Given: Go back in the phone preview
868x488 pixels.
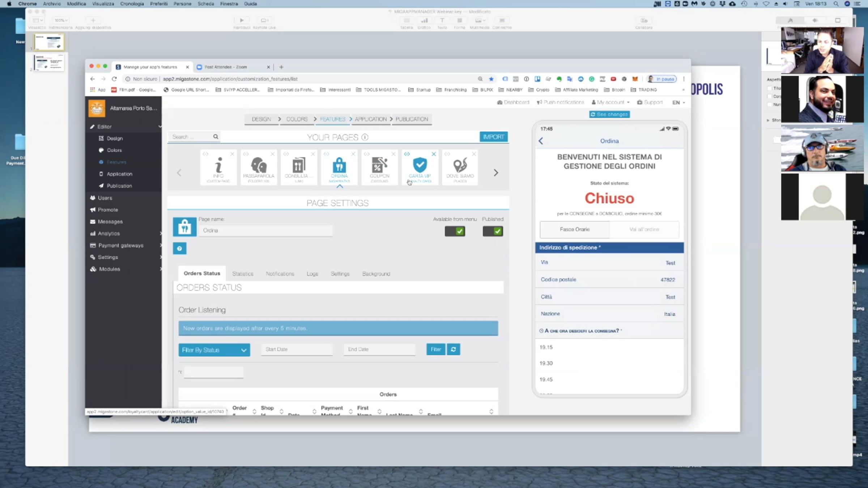Looking at the screenshot, I should 541,141.
